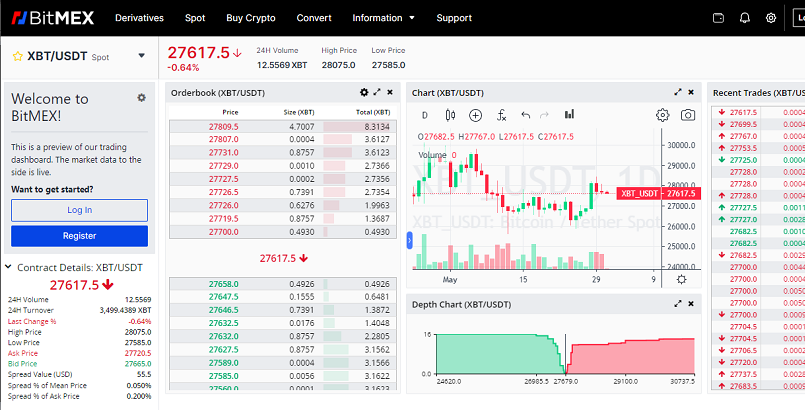Click the orderbook mid price 27617.5
The width and height of the screenshot is (805, 410).
point(283,258)
